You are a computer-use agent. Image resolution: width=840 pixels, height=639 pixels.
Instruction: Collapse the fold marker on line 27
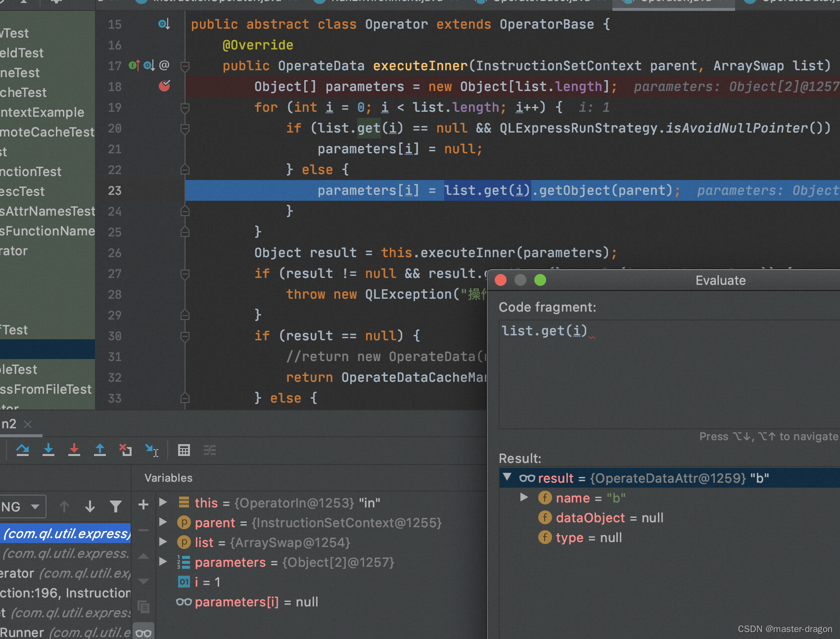point(185,274)
